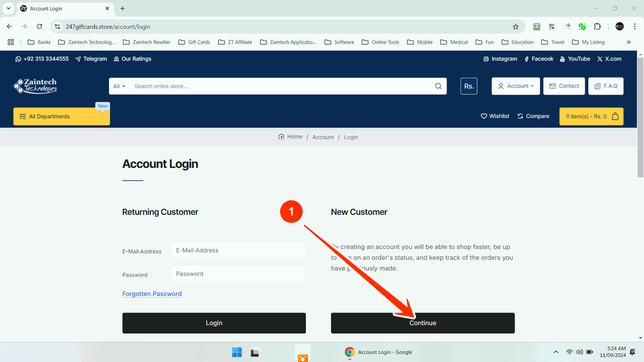Open Our Ratings link
644x362 pixels.
click(x=132, y=59)
